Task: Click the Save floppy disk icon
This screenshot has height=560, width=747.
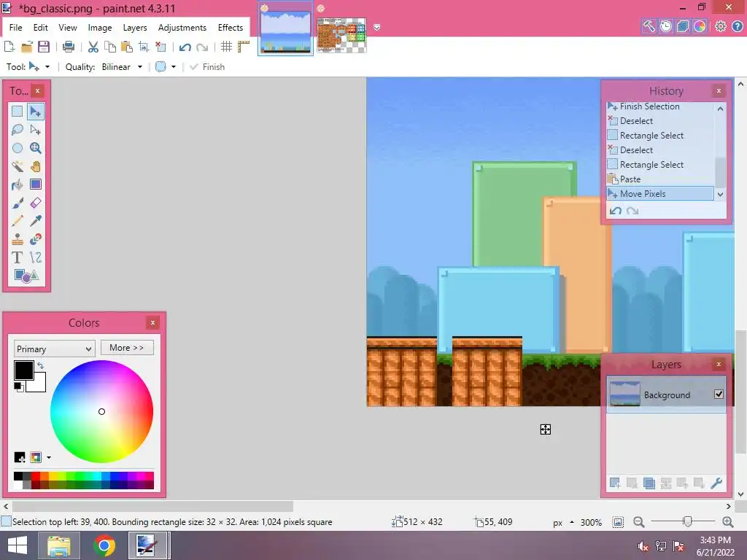Action: pos(44,47)
